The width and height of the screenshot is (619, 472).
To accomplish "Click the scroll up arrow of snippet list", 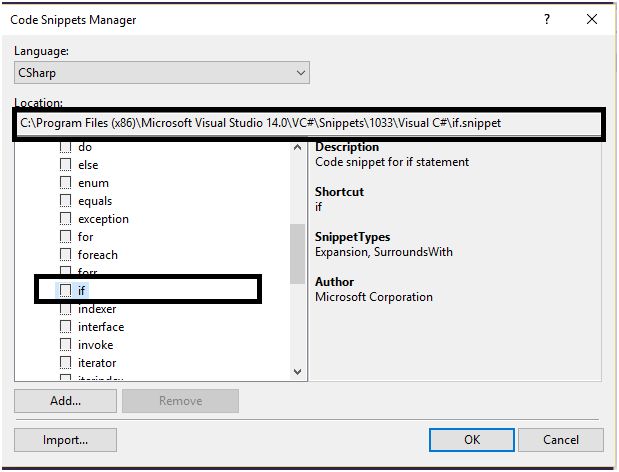I will click(x=298, y=149).
